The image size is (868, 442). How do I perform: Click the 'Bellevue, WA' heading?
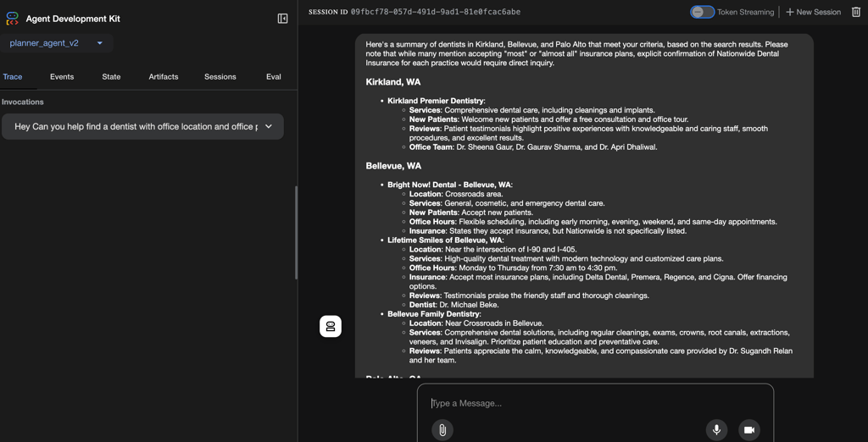tap(392, 165)
